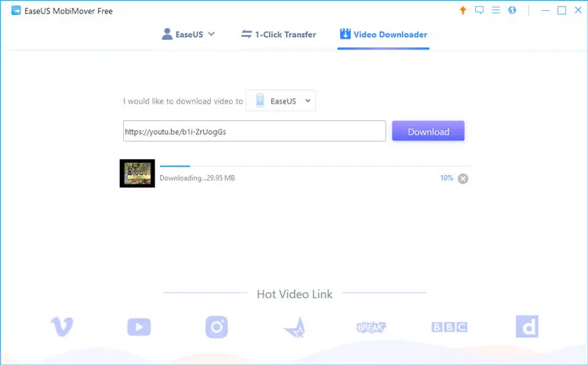
Task: Open the feedback chat bubble icon
Action: (x=479, y=10)
